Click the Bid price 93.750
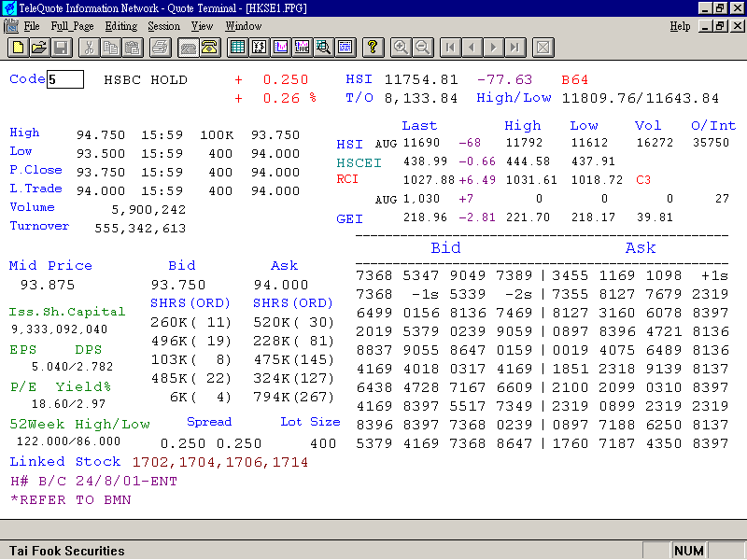Screen dimensions: 747x560 point(178,285)
